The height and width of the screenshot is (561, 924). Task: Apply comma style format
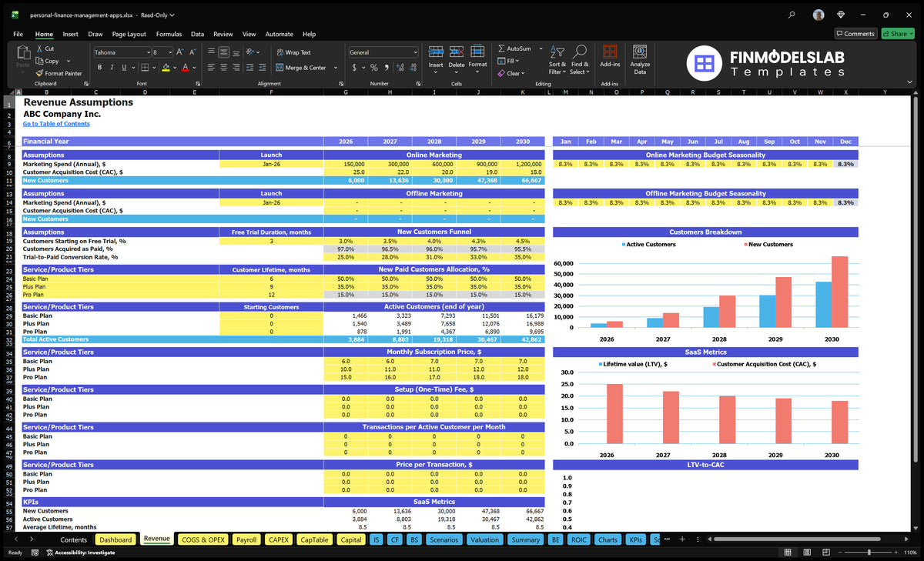[x=387, y=68]
